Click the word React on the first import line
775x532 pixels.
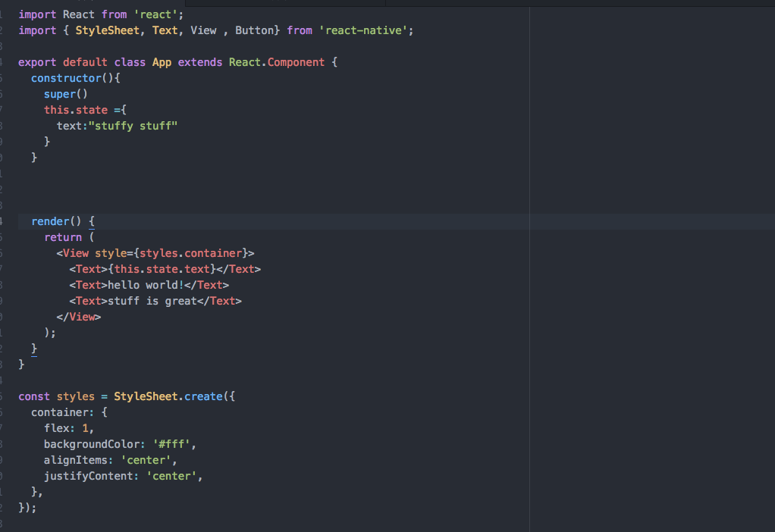click(78, 14)
